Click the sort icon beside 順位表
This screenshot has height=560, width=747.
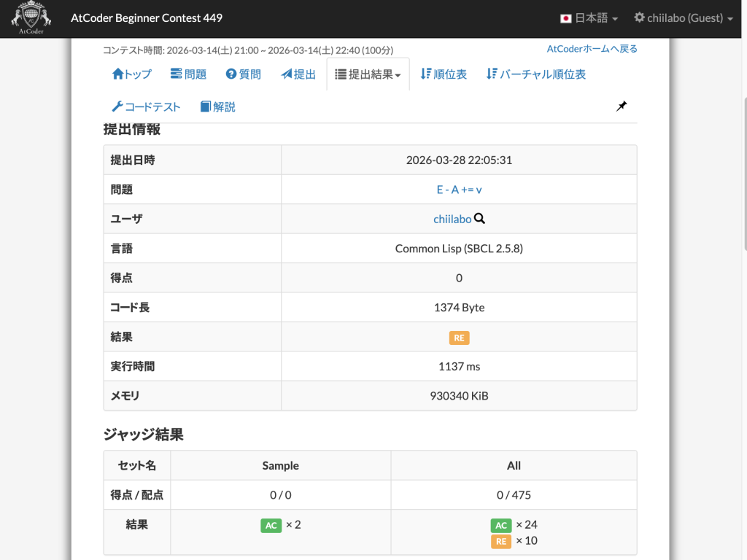pyautogui.click(x=425, y=74)
